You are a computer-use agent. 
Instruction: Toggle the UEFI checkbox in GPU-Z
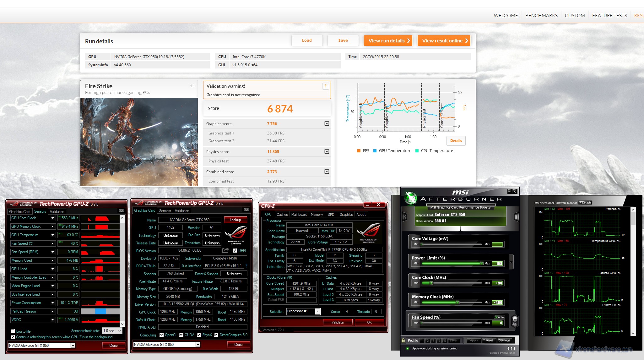(x=235, y=250)
